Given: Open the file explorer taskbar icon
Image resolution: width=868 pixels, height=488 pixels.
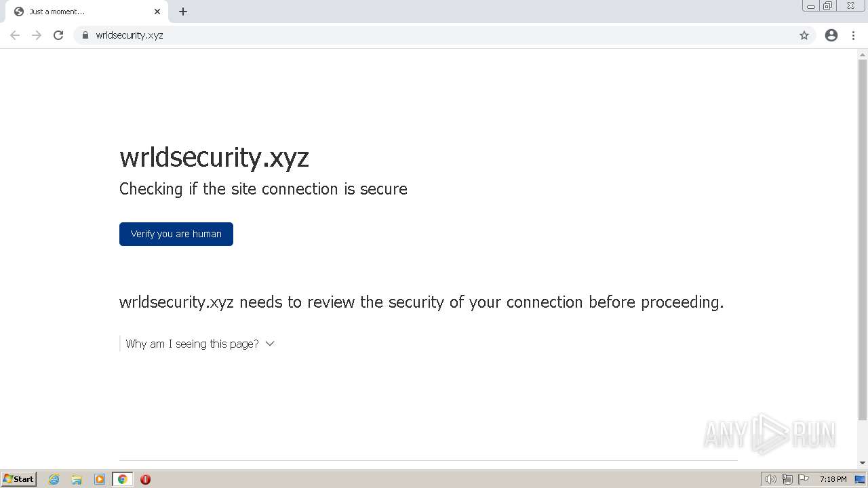Looking at the screenshot, I should tap(77, 479).
